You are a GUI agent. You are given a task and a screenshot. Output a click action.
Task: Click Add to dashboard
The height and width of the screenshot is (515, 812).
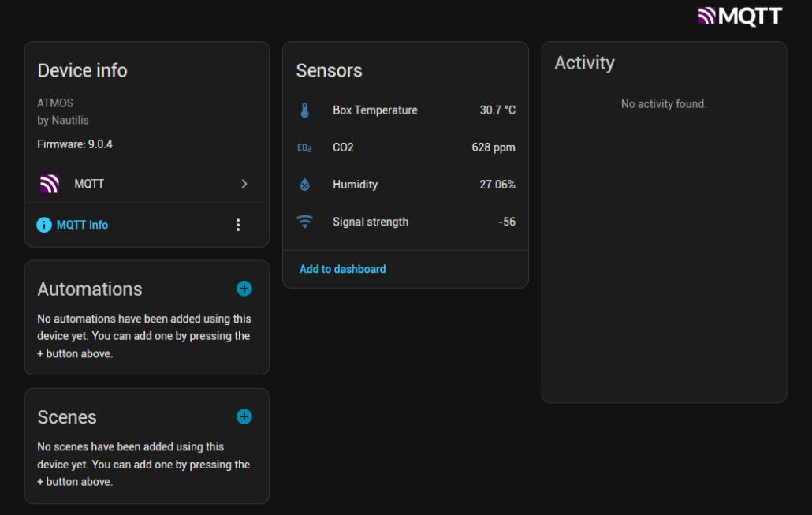point(342,269)
